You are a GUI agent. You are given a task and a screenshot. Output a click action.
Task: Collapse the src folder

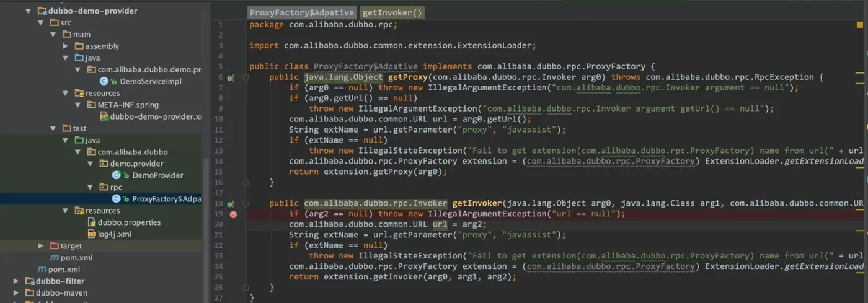click(41, 23)
